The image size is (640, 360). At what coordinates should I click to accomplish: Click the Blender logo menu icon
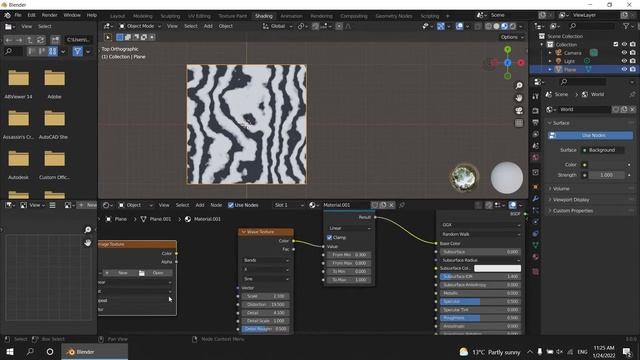coord(7,15)
